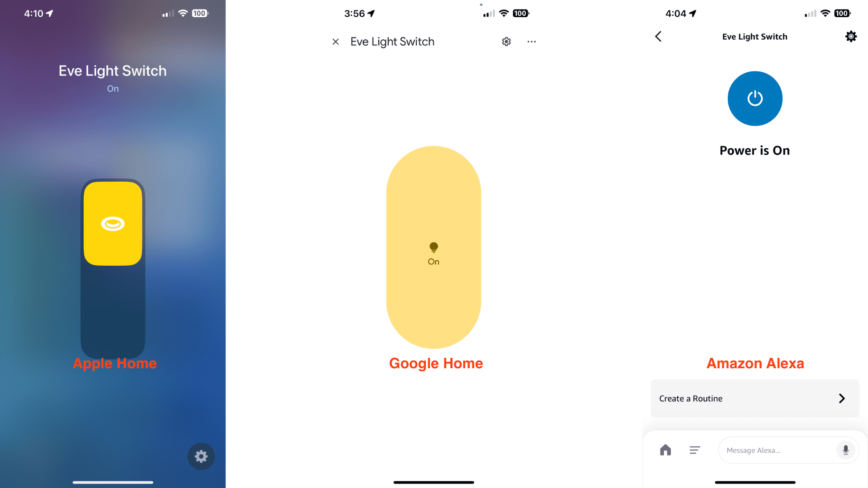Click the yellow switch body in Apple Home
The width and height of the screenshot is (868, 488).
click(x=113, y=224)
